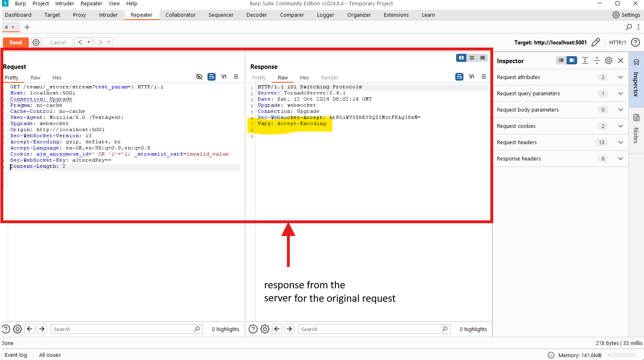This screenshot has height=360, width=644.
Task: Open the Logger tab
Action: click(x=326, y=15)
